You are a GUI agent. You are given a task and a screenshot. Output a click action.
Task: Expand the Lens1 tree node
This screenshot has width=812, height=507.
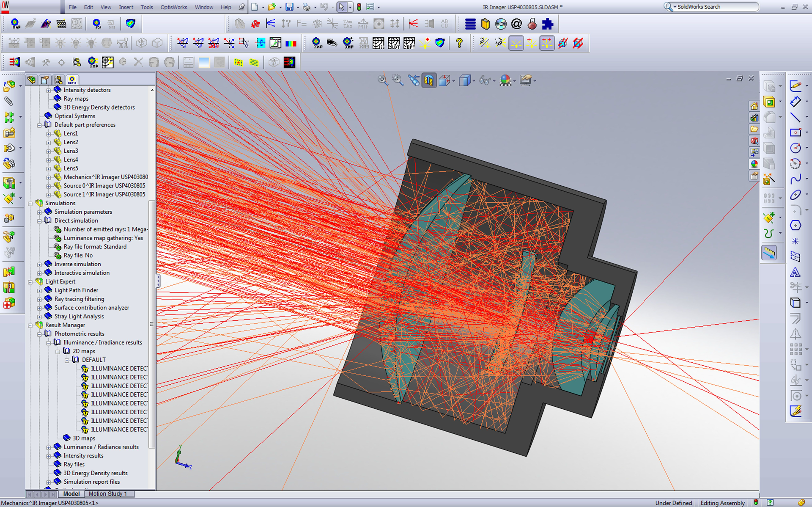(49, 133)
